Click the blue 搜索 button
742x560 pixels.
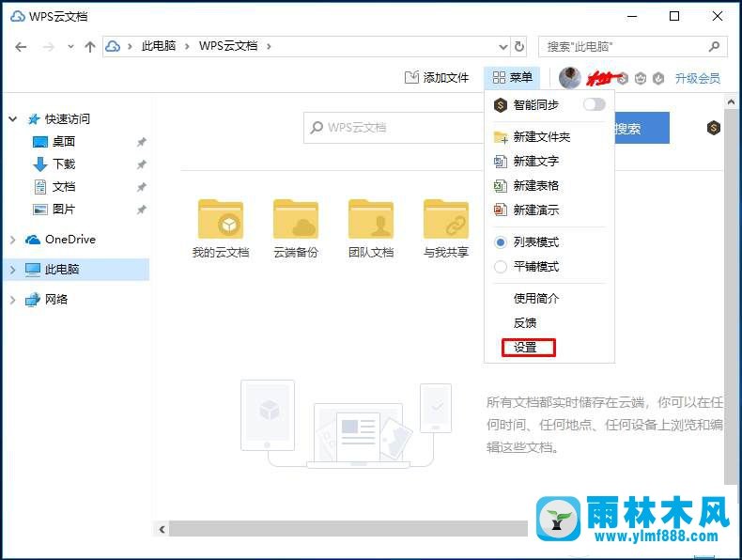642,128
